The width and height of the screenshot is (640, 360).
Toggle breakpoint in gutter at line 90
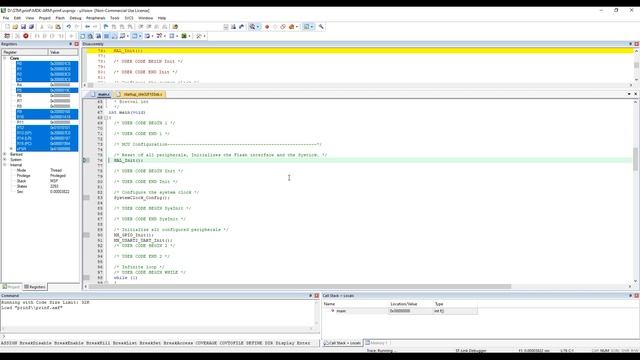(x=86, y=235)
